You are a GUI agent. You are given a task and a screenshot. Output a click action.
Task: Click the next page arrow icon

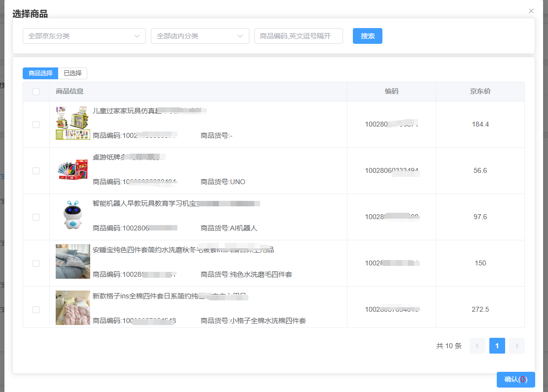click(516, 346)
